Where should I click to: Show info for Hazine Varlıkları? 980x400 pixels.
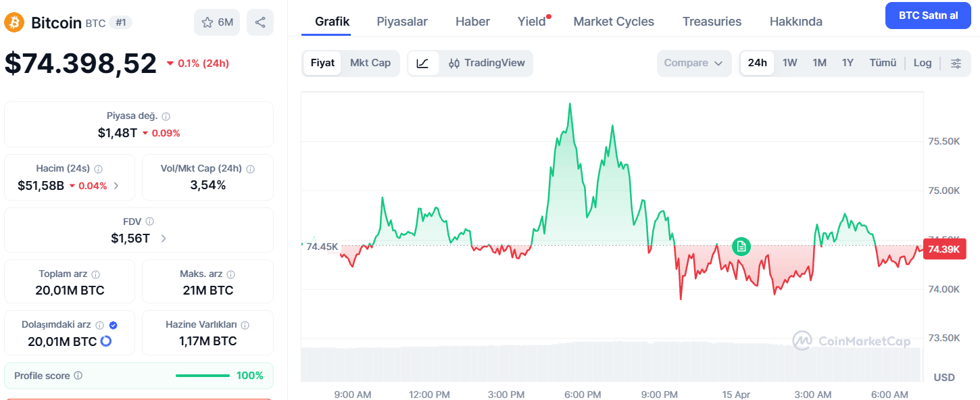(245, 325)
